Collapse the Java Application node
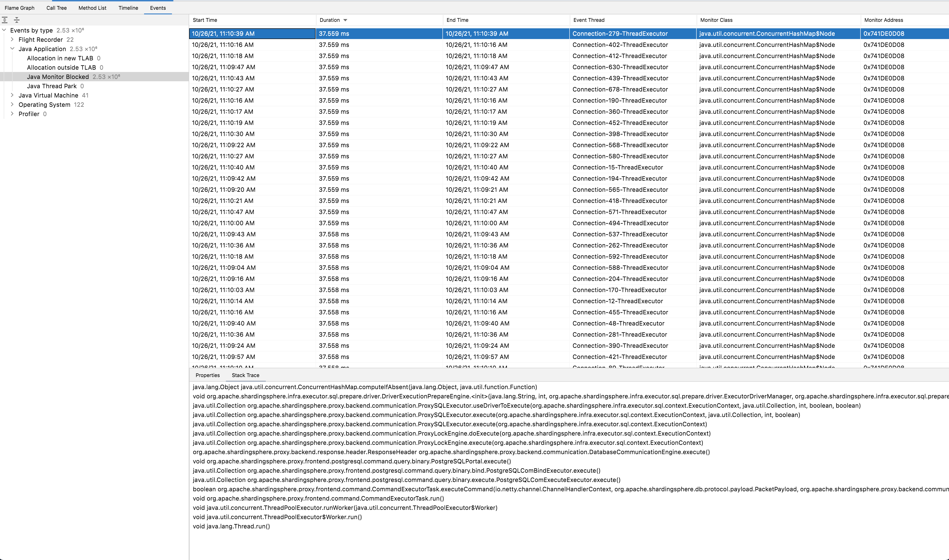Image resolution: width=949 pixels, height=560 pixels. [x=12, y=49]
